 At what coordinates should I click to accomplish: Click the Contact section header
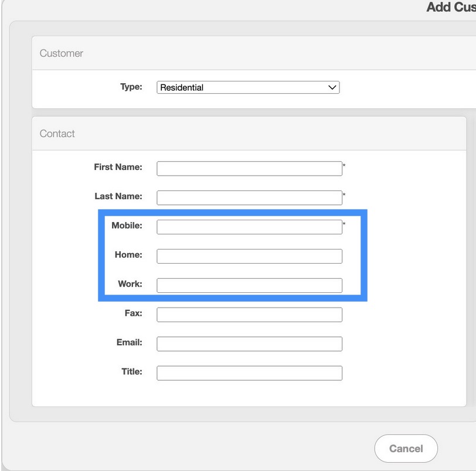click(57, 134)
